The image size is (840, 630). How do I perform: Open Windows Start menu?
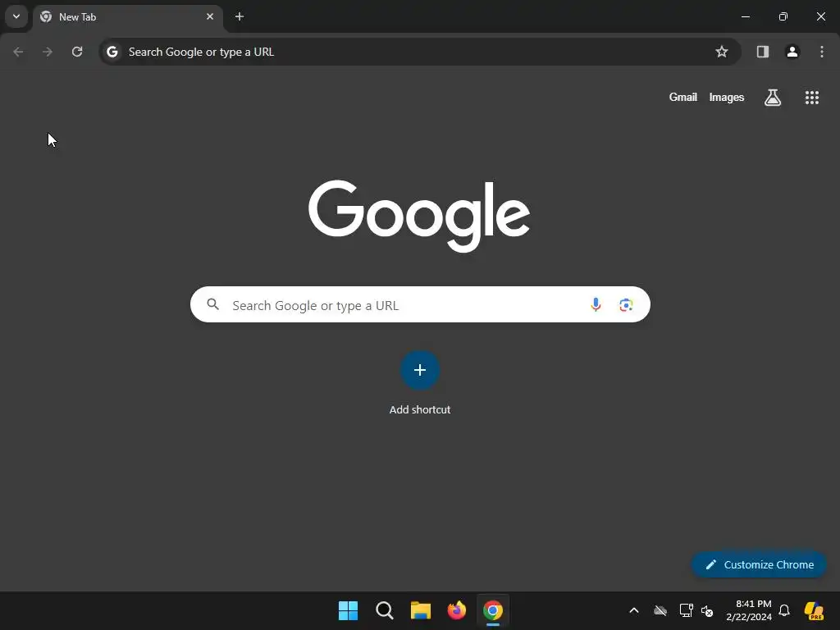pos(348,610)
